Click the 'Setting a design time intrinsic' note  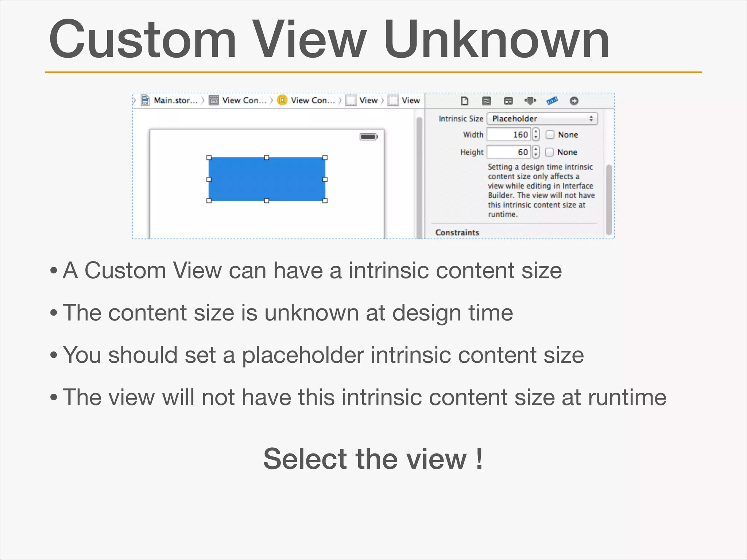click(x=541, y=190)
